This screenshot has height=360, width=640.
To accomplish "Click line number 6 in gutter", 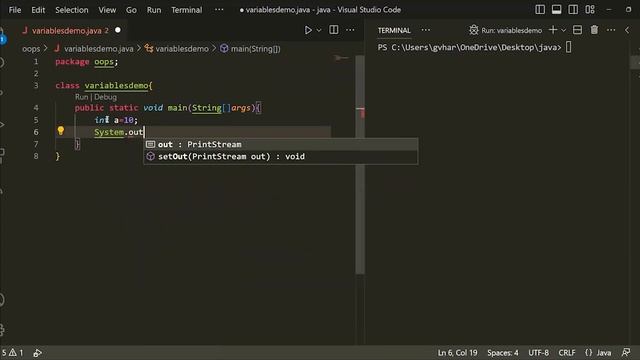I will click(x=36, y=132).
